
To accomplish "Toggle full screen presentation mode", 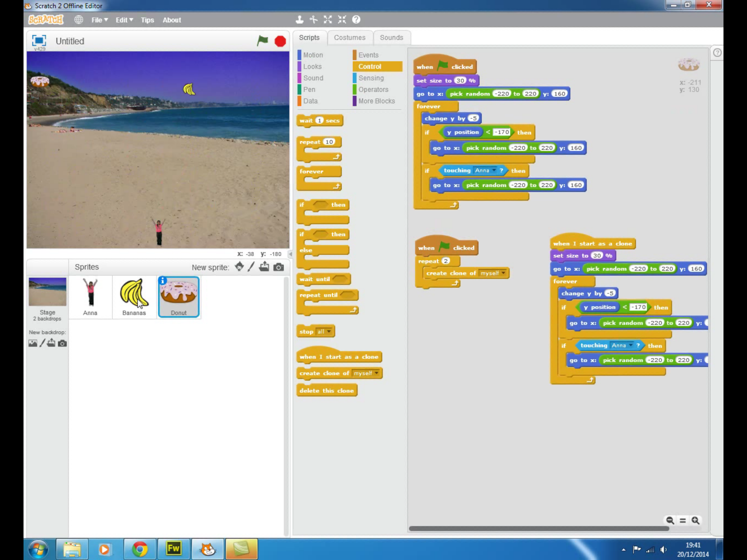I will (39, 41).
